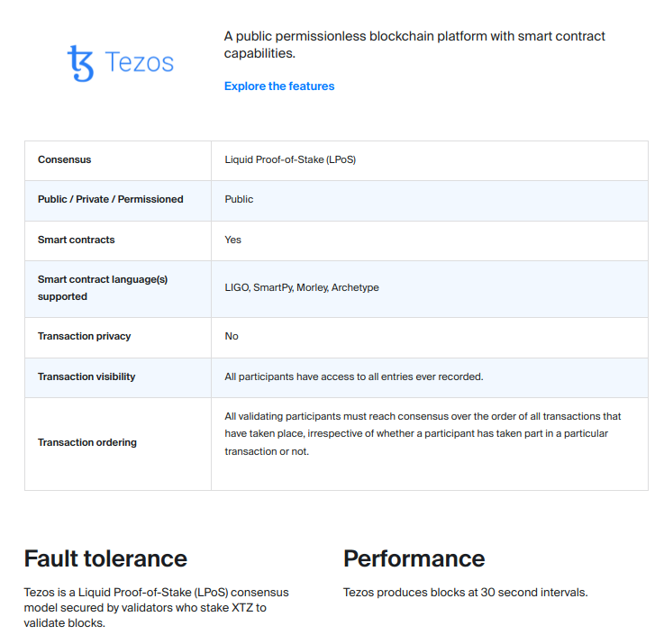Open the Explore the features link
Viewport: 664px width, 644px height.
pyautogui.click(x=279, y=86)
